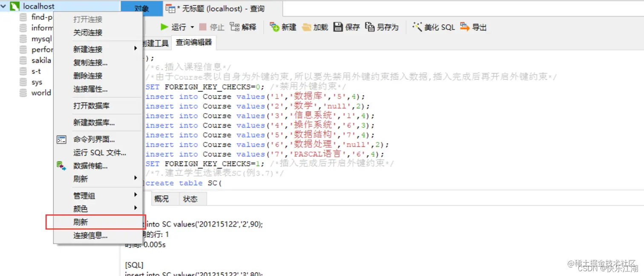Select the sakila database in sidebar
The width and height of the screenshot is (644, 276).
tap(40, 60)
